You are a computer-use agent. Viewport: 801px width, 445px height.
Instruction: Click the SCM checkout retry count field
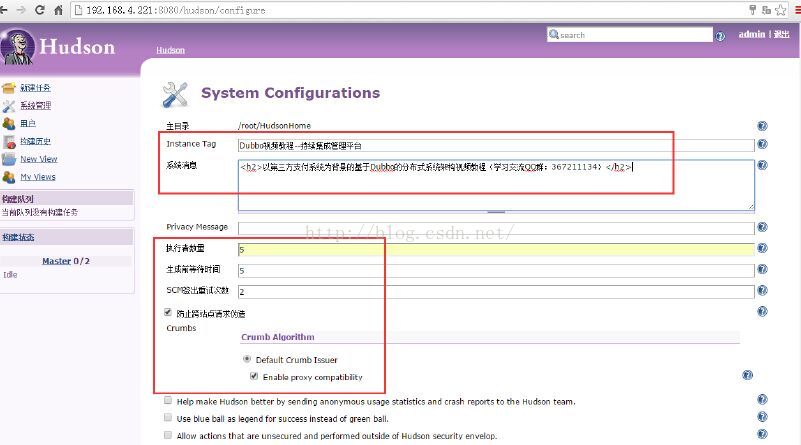coord(496,292)
